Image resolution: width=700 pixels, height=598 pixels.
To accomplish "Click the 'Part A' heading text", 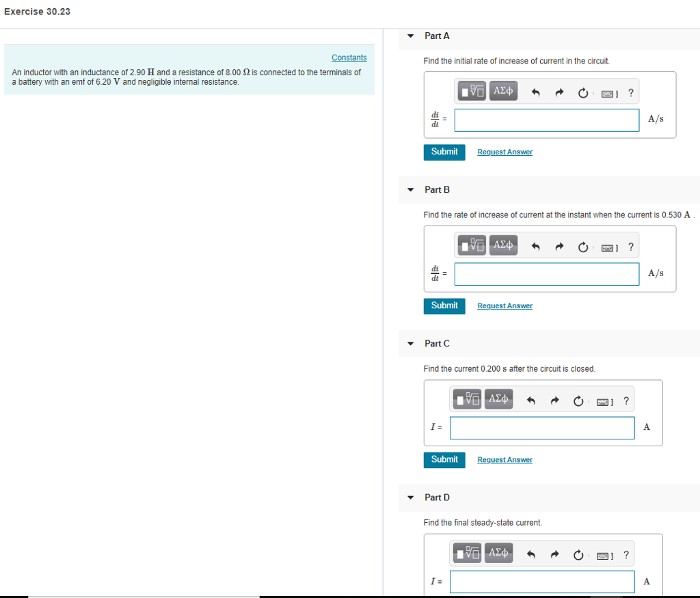I will click(x=437, y=36).
